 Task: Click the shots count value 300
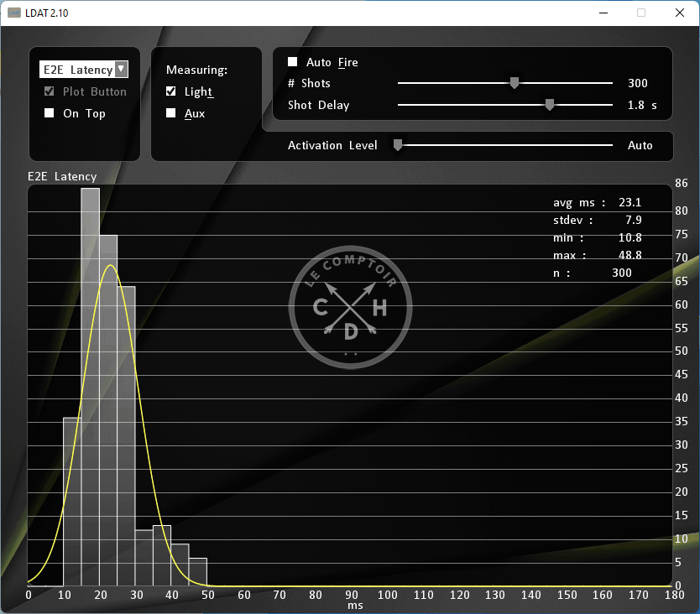point(638,83)
